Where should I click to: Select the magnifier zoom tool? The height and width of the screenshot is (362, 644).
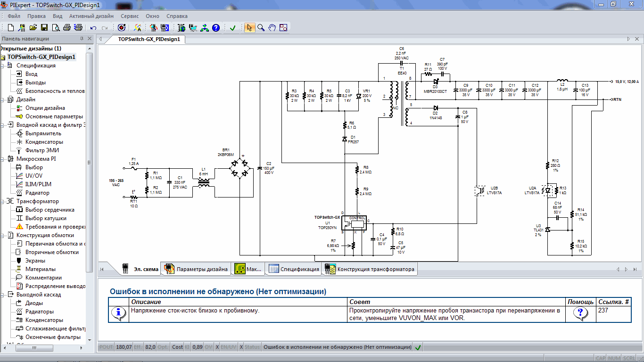click(x=261, y=28)
